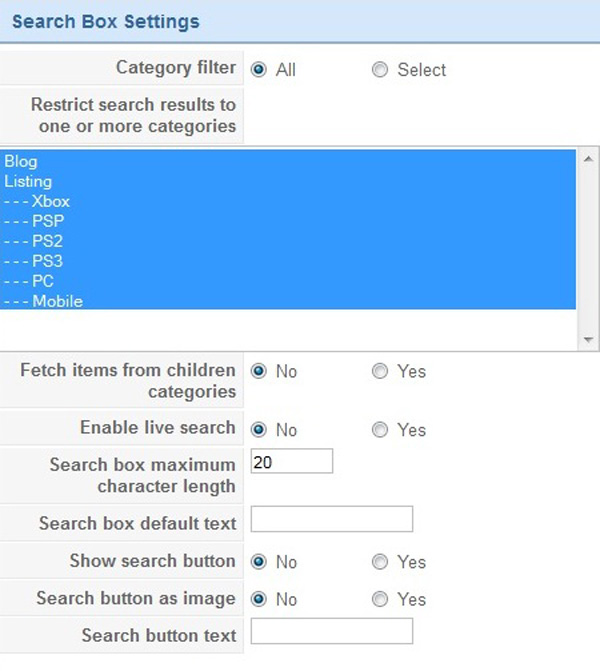Pick the Listing category entry
The height and width of the screenshot is (671, 600).
28,181
